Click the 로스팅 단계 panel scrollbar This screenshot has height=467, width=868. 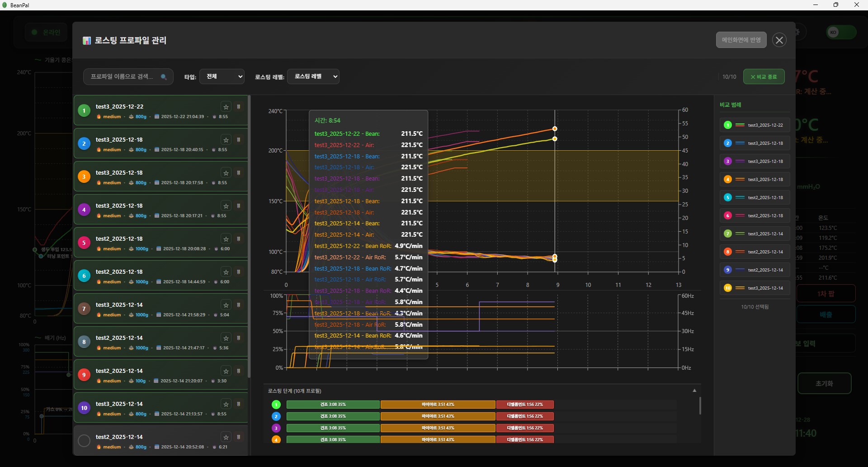(700, 406)
